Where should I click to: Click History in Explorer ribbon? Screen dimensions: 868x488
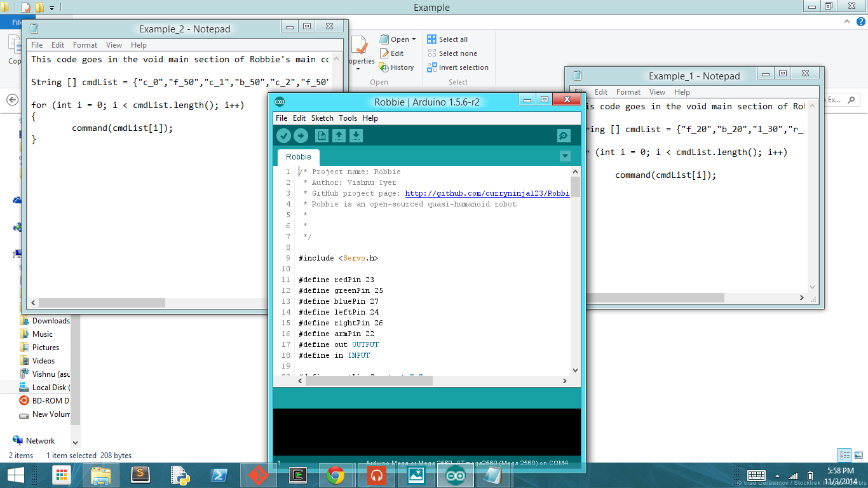pos(397,67)
